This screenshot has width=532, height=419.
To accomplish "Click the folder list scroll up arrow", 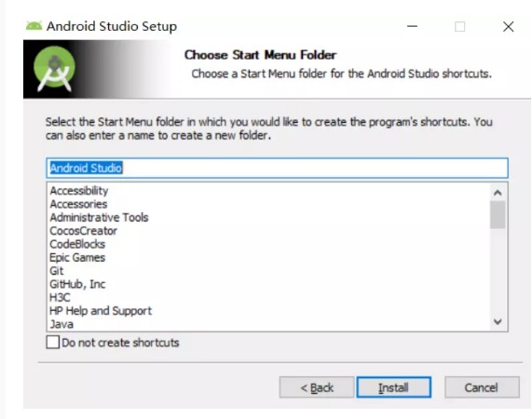I will coord(498,193).
